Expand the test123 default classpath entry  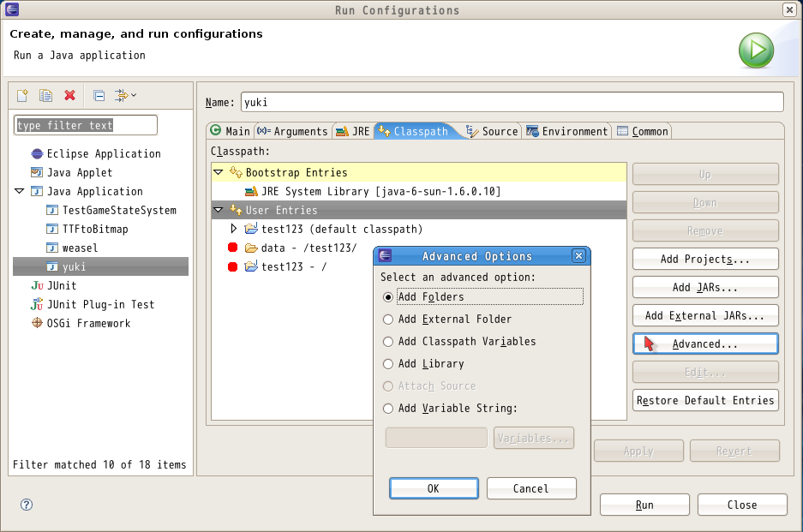(234, 229)
